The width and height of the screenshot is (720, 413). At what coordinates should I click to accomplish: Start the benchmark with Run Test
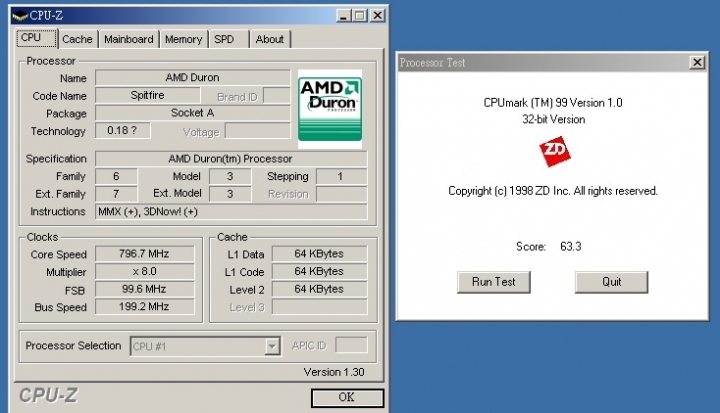[494, 282]
